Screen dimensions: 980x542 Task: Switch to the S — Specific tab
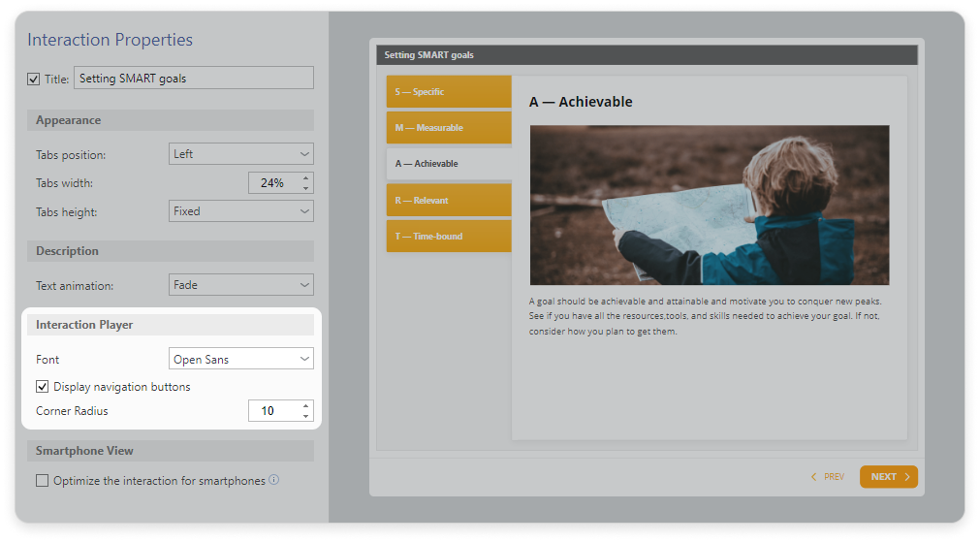(448, 92)
